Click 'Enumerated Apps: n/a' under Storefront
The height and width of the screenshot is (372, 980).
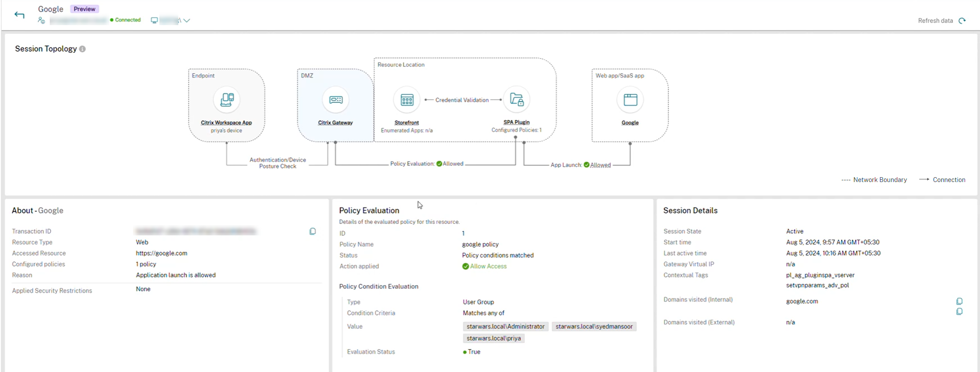click(407, 130)
